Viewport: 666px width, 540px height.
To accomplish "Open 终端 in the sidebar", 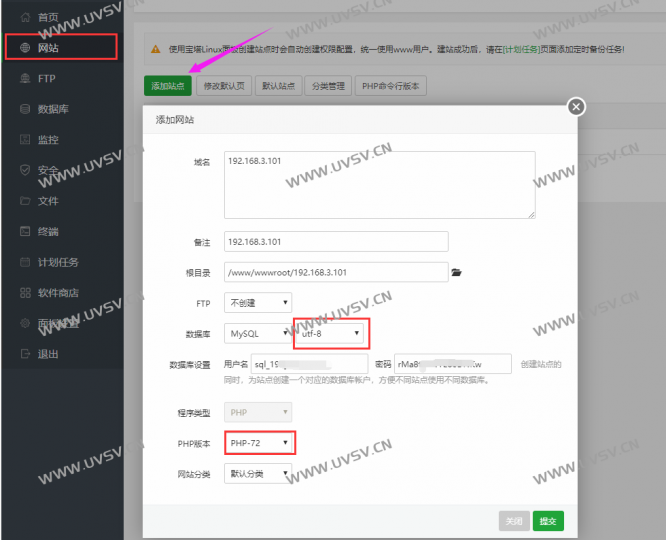I will click(48, 232).
